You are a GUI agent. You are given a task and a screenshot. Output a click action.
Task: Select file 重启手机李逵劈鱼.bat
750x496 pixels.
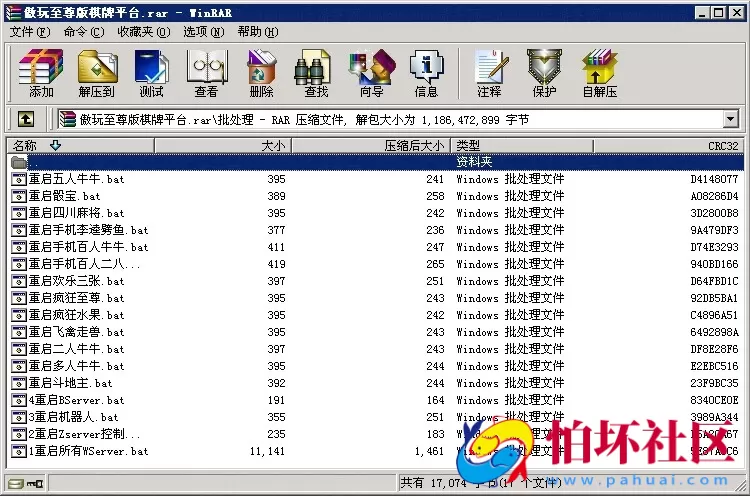click(88, 230)
